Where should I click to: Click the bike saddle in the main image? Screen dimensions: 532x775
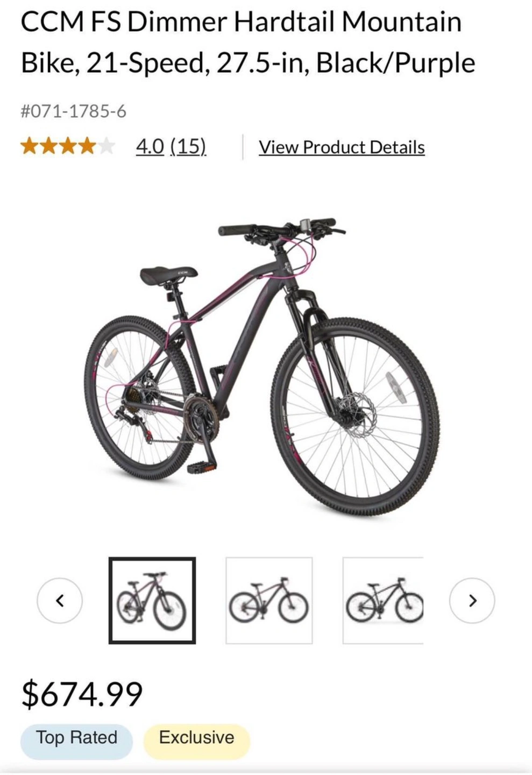pyautogui.click(x=168, y=276)
